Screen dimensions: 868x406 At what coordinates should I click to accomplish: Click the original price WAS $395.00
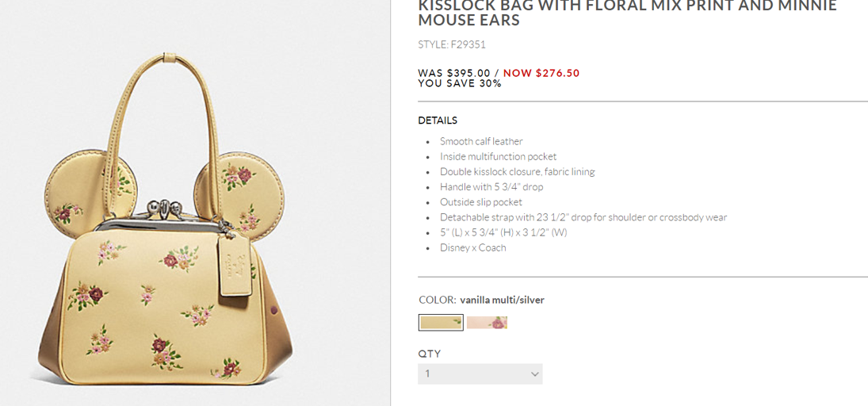coord(454,73)
